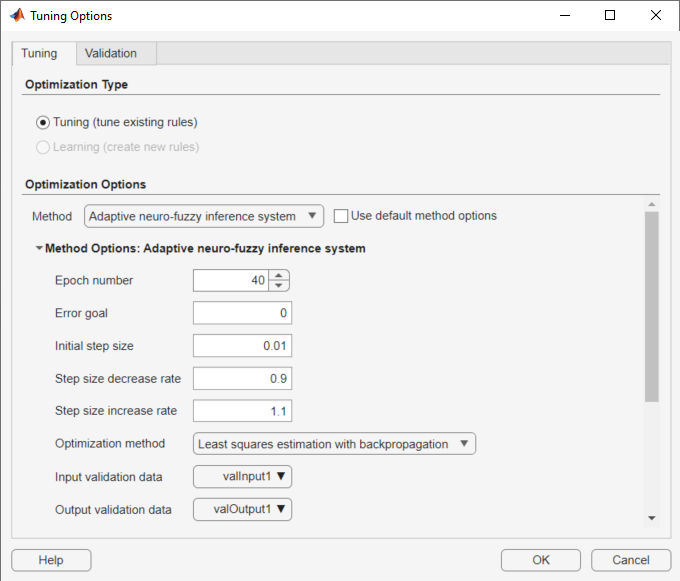Click the Help button
Screen dimensions: 680x581
[51, 560]
